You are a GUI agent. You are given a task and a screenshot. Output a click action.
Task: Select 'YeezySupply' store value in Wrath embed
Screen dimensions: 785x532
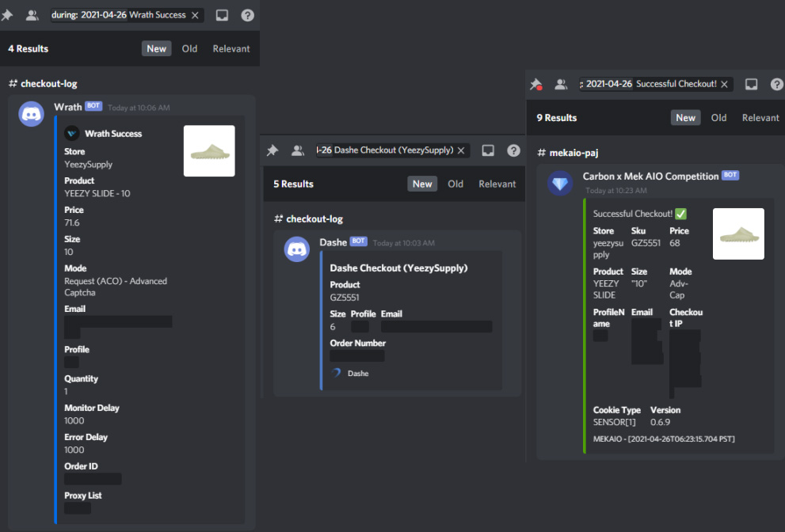point(88,164)
